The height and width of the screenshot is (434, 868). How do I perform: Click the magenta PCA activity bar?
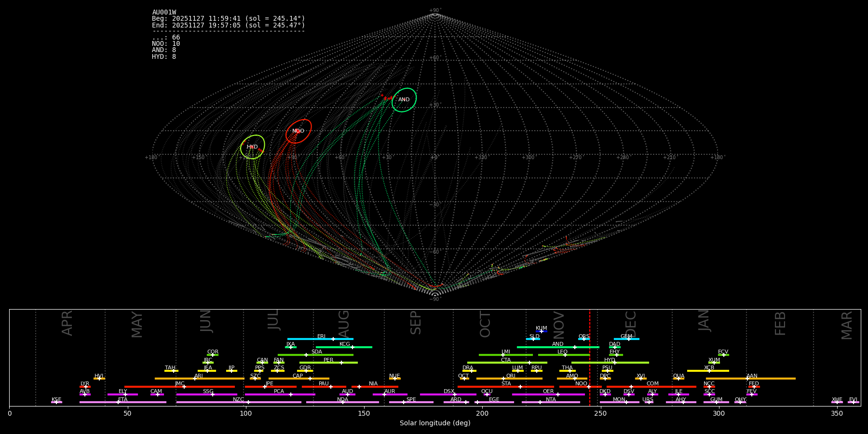[270, 394]
